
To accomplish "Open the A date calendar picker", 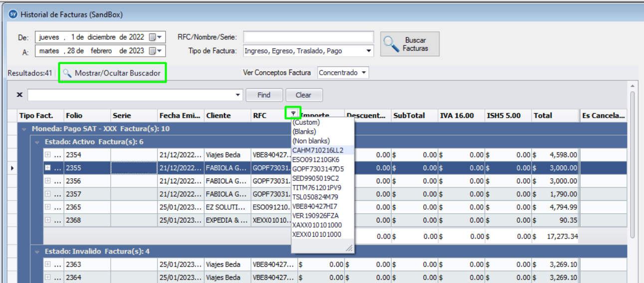I will 156,51.
